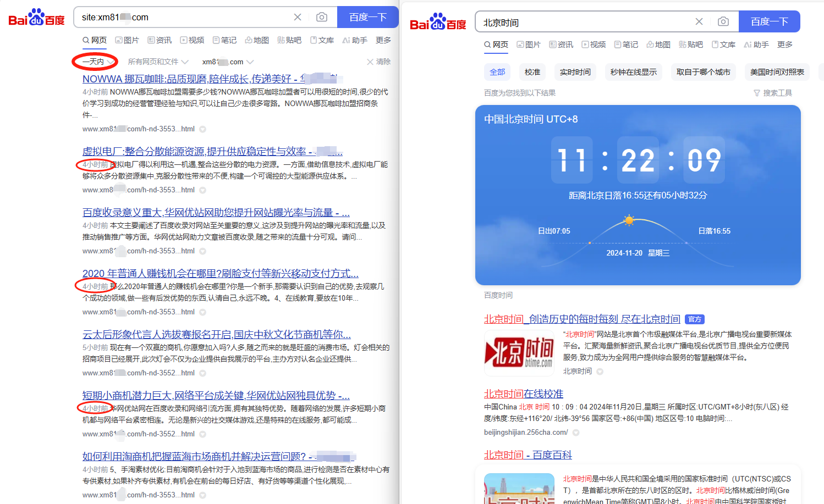Select the 秒钟在线显示 filter chip

pos(634,72)
